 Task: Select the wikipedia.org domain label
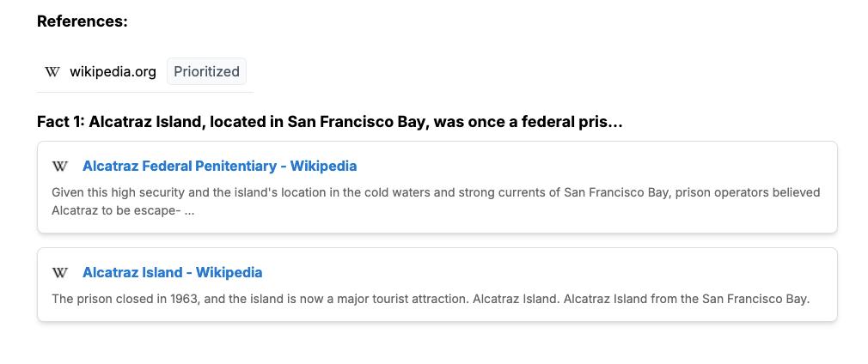point(113,72)
